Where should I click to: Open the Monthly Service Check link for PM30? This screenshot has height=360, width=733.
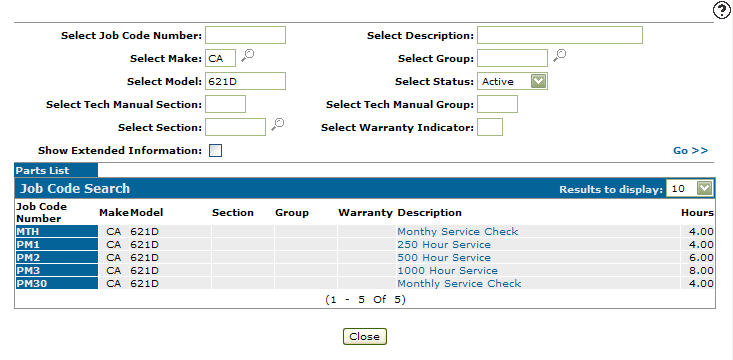(x=459, y=284)
